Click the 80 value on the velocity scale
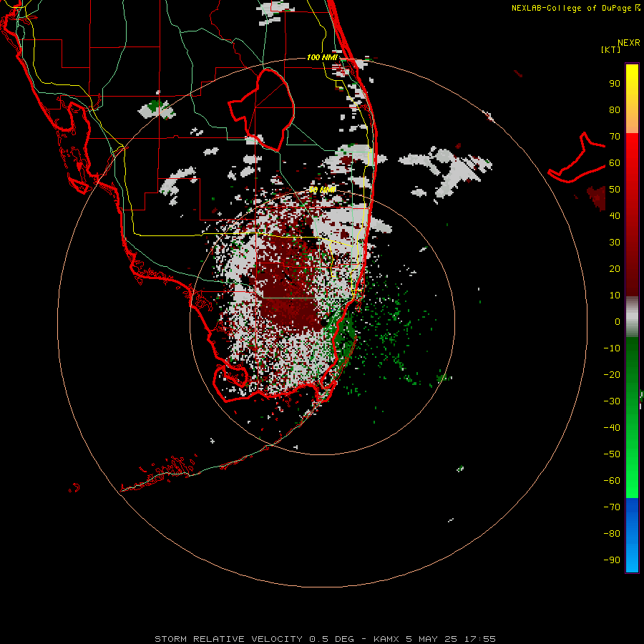Screen dimensions: 644x644 coord(615,110)
